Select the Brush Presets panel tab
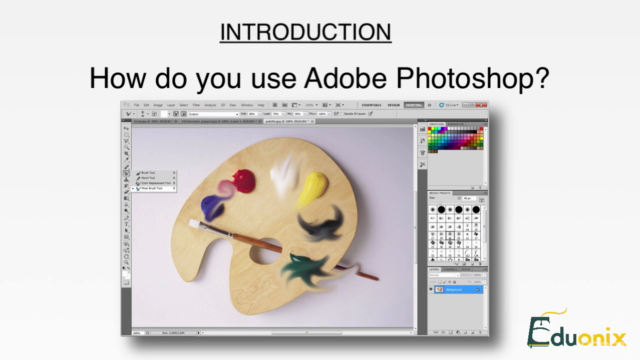This screenshot has height=360, width=640. pos(439,193)
